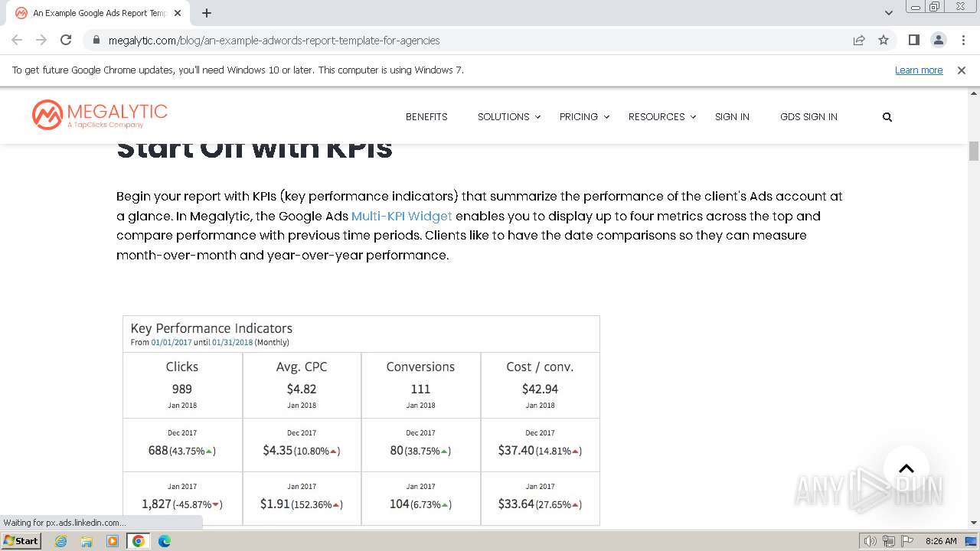This screenshot has width=980, height=551.
Task: Click the Sign In link
Action: pos(732,117)
